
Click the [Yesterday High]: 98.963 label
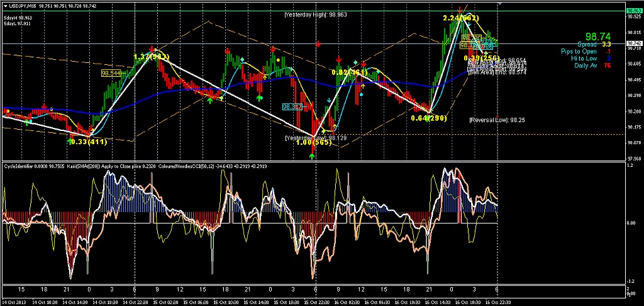point(316,14)
